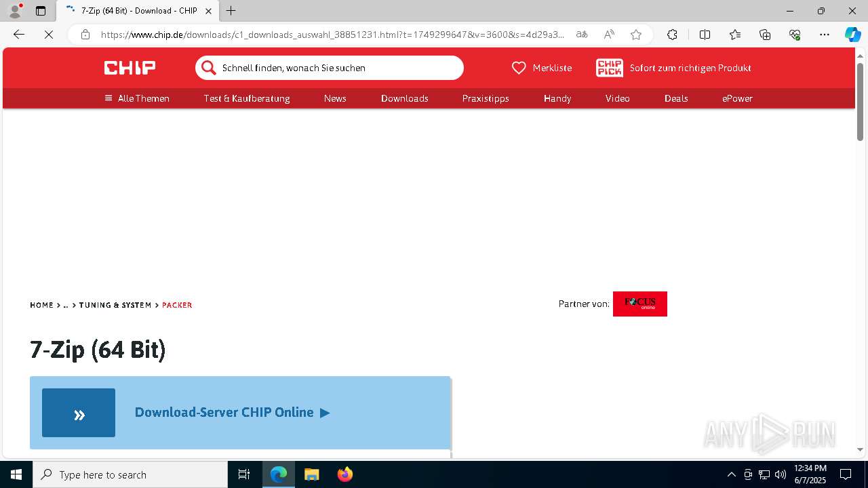868x488 pixels.
Task: Open ePower section
Action: 737,98
